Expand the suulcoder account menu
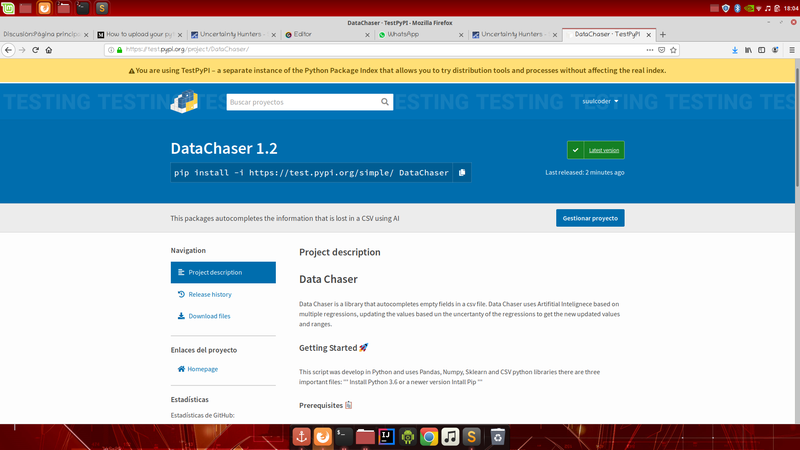800x450 pixels. pyautogui.click(x=601, y=102)
